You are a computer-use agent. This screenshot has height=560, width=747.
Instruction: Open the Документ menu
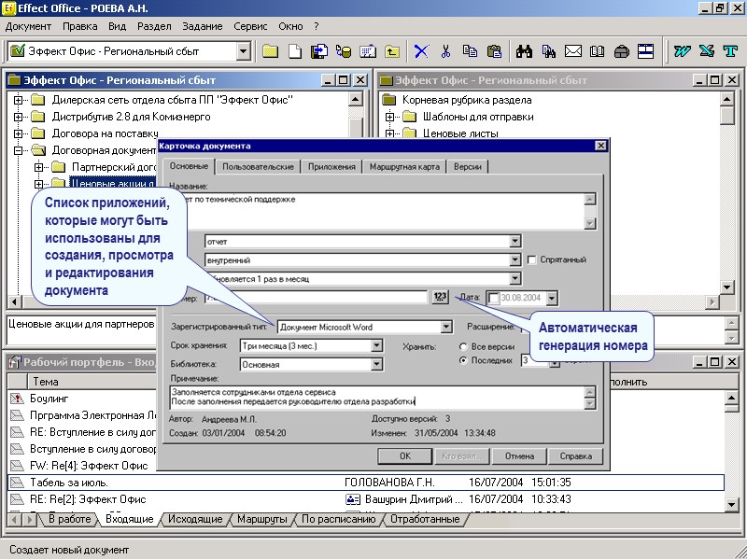point(28,27)
